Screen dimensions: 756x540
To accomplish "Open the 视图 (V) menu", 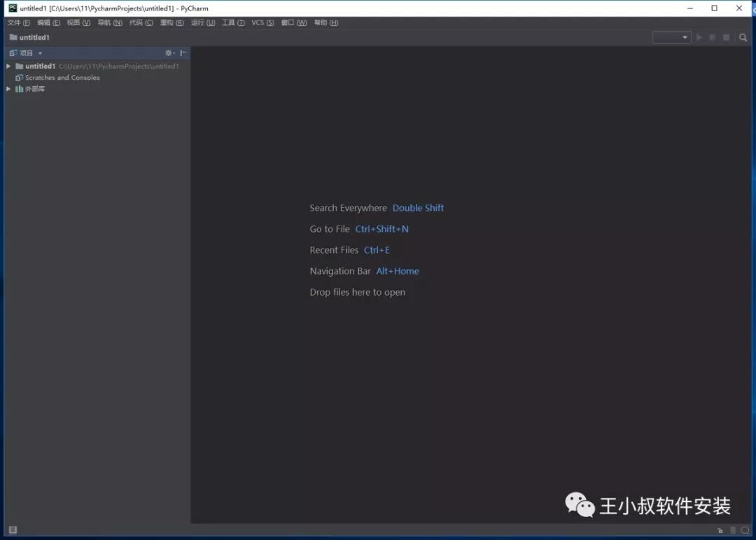I will click(78, 22).
